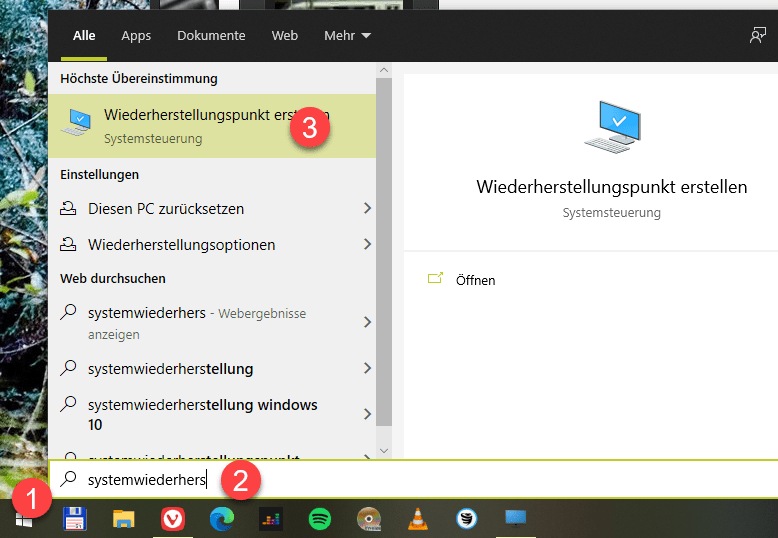The image size is (778, 538).
Task: Launch VLC media player from taskbar
Action: click(x=418, y=519)
